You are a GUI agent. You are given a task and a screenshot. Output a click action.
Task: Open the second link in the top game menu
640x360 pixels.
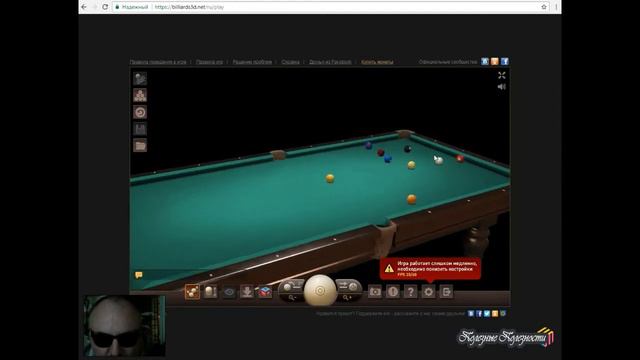pyautogui.click(x=209, y=62)
